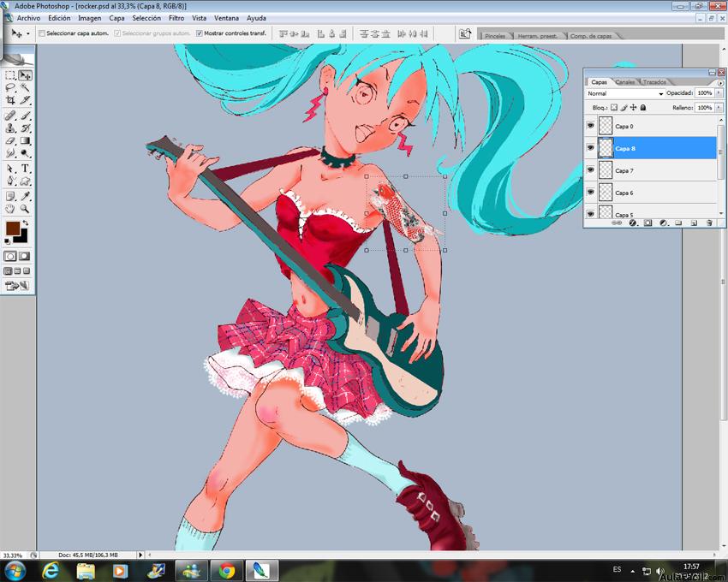The width and height of the screenshot is (728, 582).
Task: Click the foreground color swatch
Action: (x=13, y=229)
